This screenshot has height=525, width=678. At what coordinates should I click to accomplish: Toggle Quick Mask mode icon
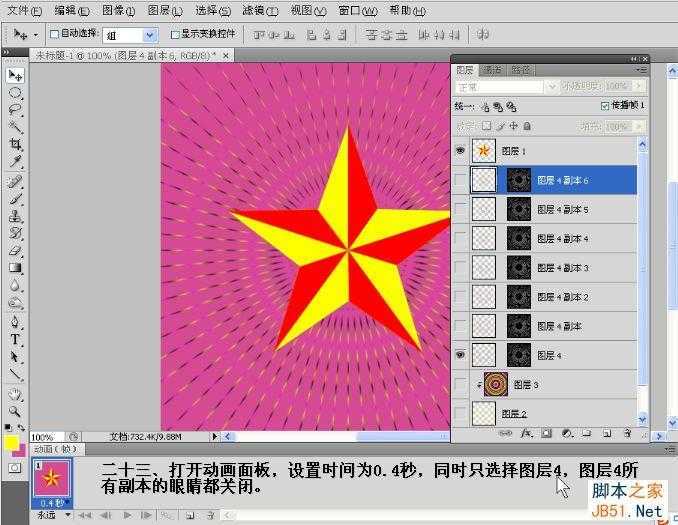pyautogui.click(x=15, y=467)
